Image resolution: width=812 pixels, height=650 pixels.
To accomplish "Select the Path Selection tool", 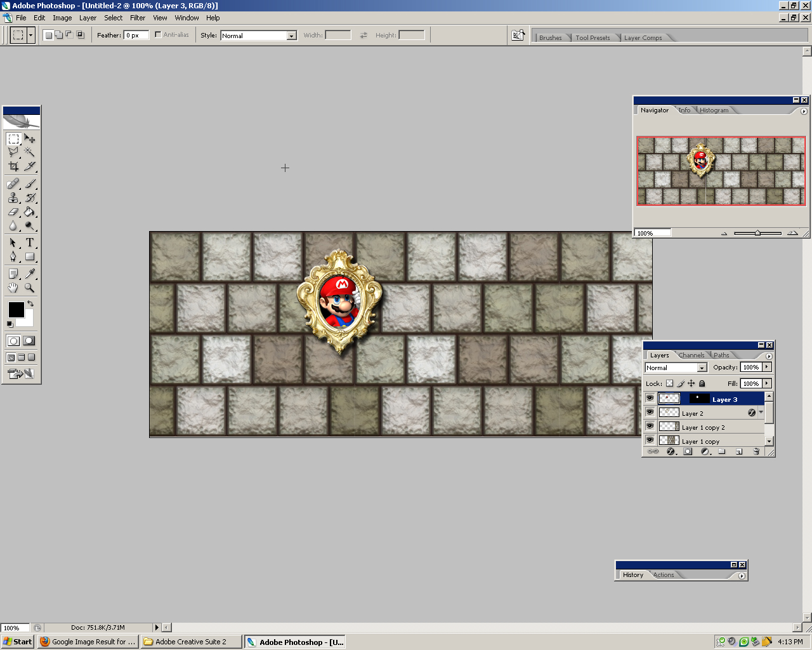I will pos(13,243).
